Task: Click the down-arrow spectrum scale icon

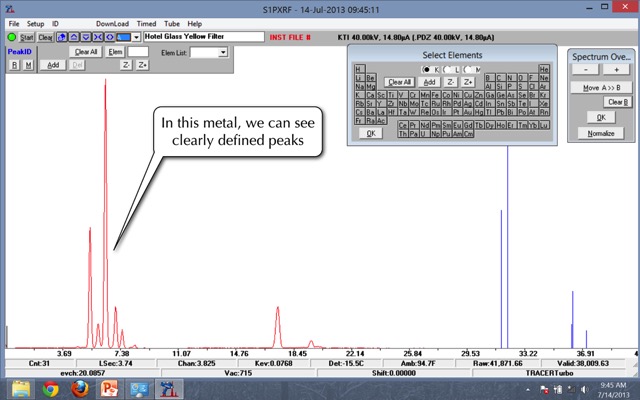Action: point(85,37)
